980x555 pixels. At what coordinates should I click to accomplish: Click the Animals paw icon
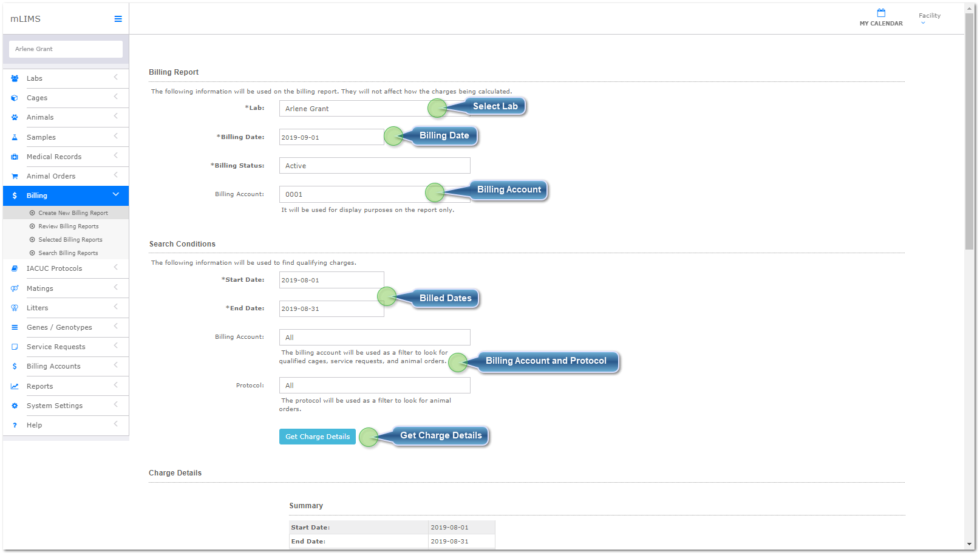(15, 117)
